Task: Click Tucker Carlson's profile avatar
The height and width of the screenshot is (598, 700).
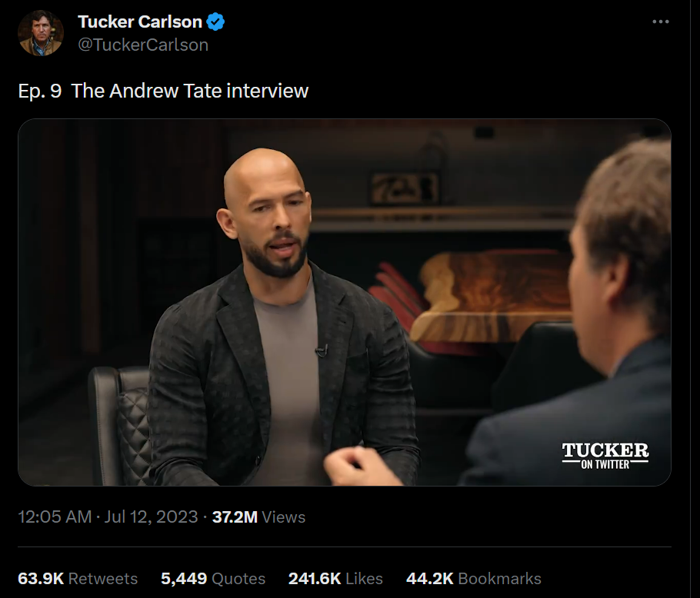Action: click(41, 33)
